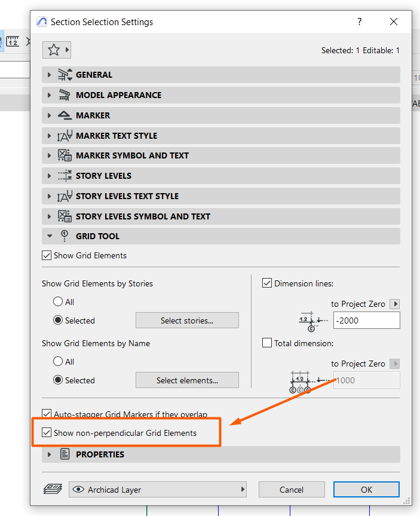Open the Archicad Layer dropdown
This screenshot has width=420, height=516.
click(158, 489)
